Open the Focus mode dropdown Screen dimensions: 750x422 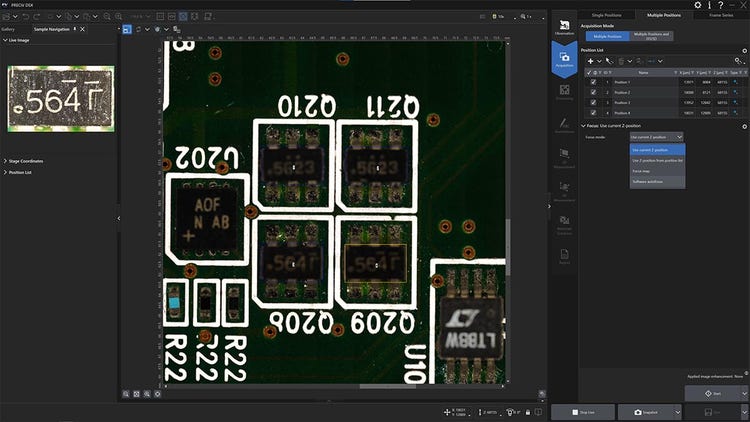pos(656,136)
